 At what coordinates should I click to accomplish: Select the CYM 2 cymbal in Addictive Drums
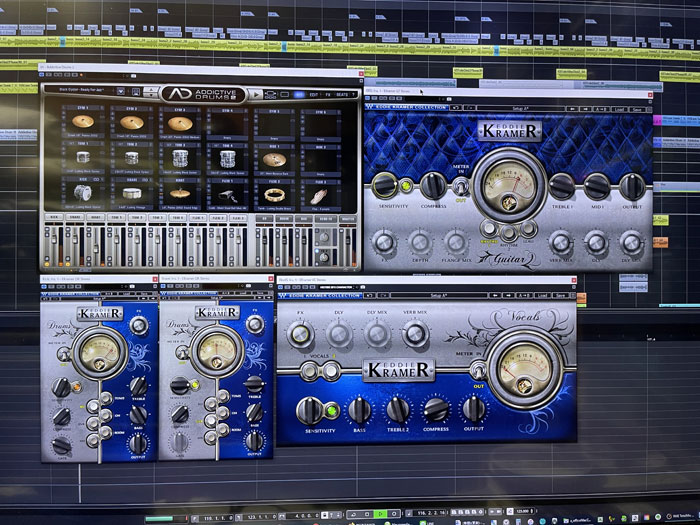click(x=132, y=123)
